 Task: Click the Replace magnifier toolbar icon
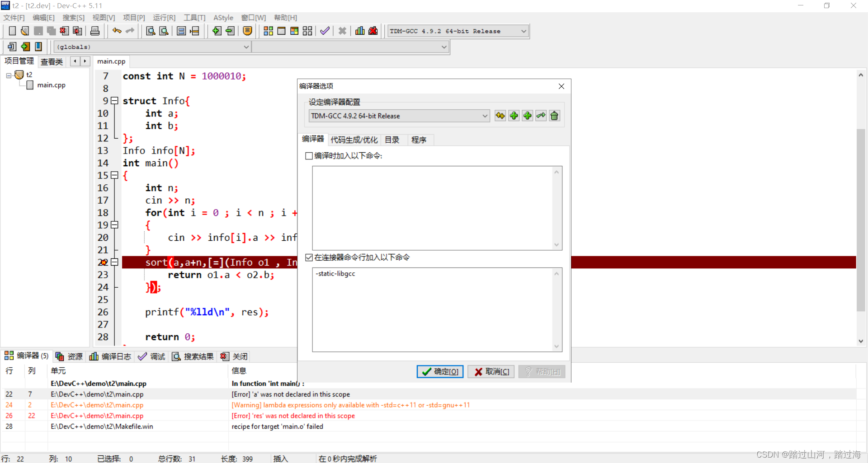(x=164, y=31)
